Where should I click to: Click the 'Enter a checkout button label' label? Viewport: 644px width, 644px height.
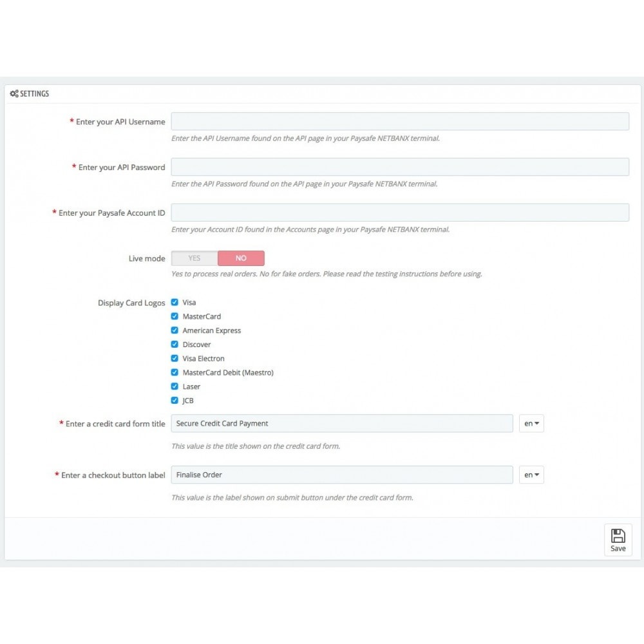pos(113,475)
